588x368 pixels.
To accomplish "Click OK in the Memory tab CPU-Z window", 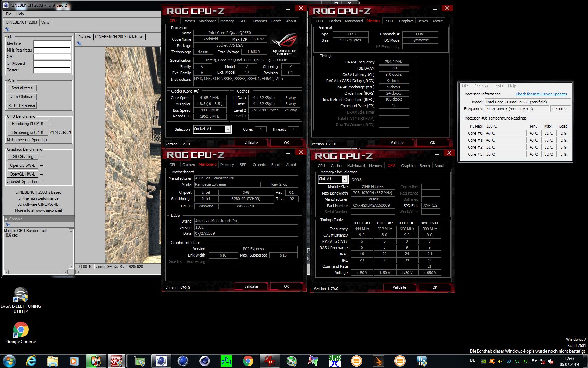I will pyautogui.click(x=433, y=143).
